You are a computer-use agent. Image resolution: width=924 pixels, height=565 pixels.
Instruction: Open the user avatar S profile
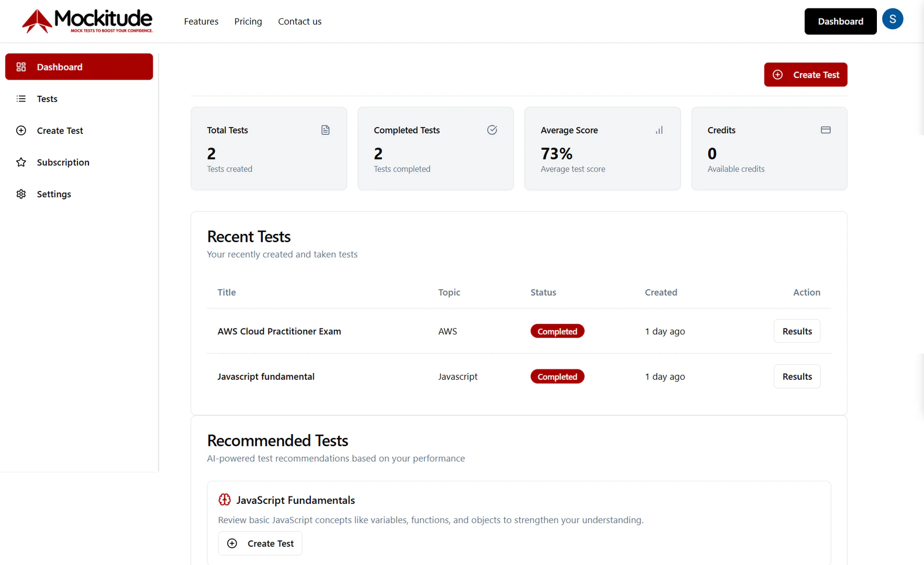tap(892, 19)
